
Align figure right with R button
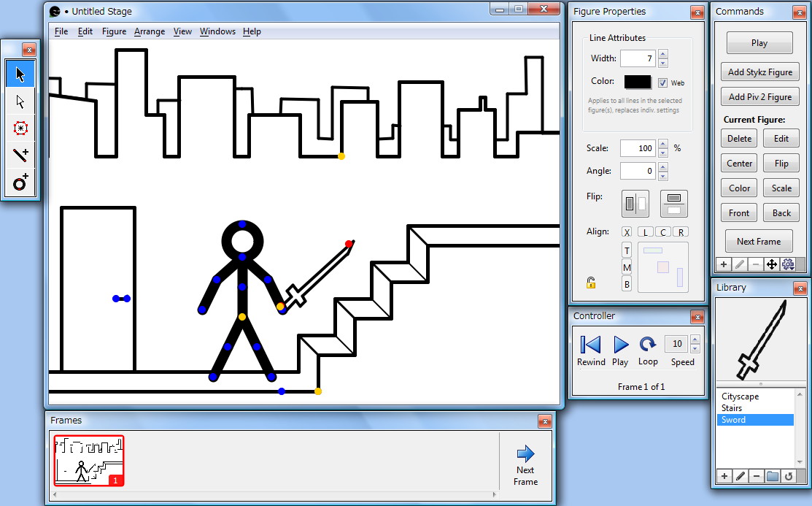681,232
